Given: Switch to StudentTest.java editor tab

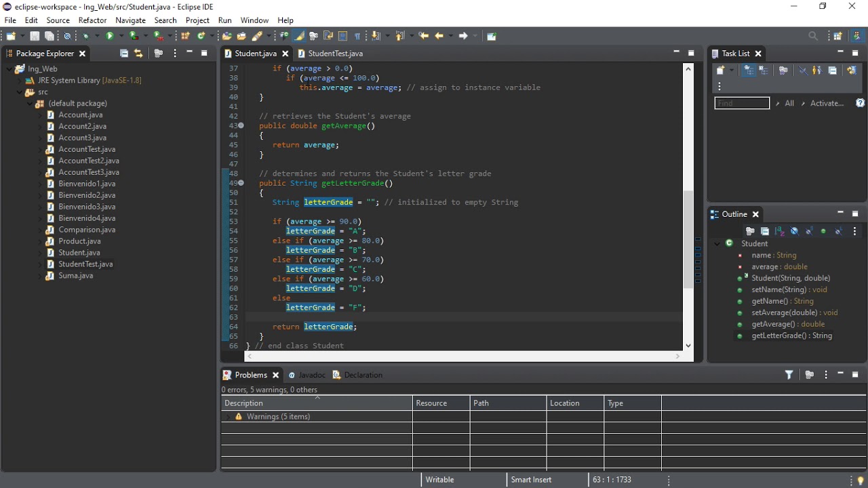Looking at the screenshot, I should [x=330, y=53].
